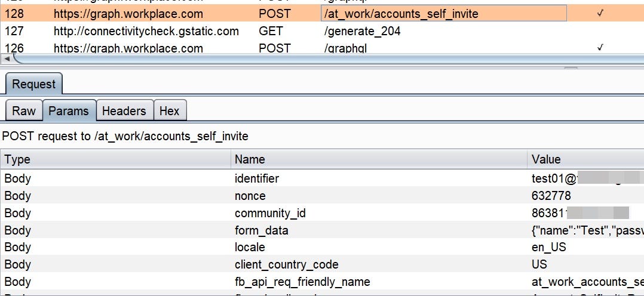Select the Params tab

(x=69, y=111)
